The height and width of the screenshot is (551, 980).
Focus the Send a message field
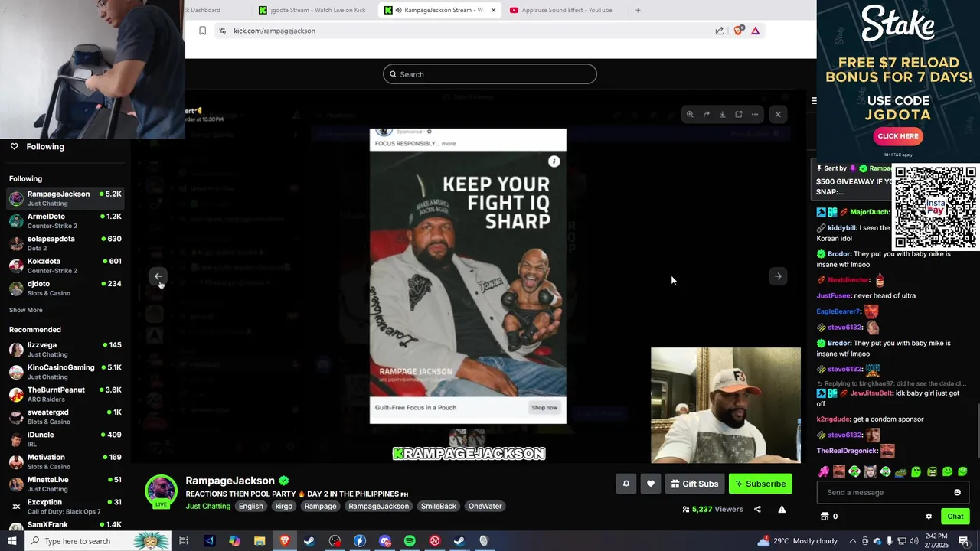(884, 493)
